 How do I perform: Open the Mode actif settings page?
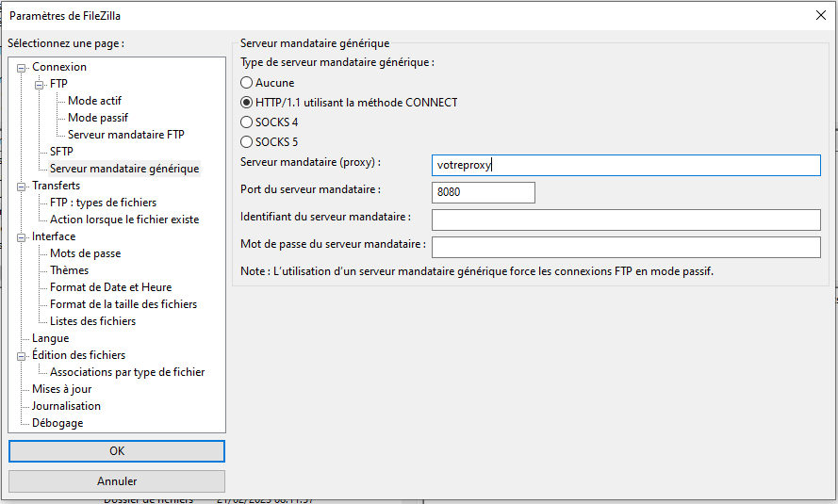click(x=94, y=101)
